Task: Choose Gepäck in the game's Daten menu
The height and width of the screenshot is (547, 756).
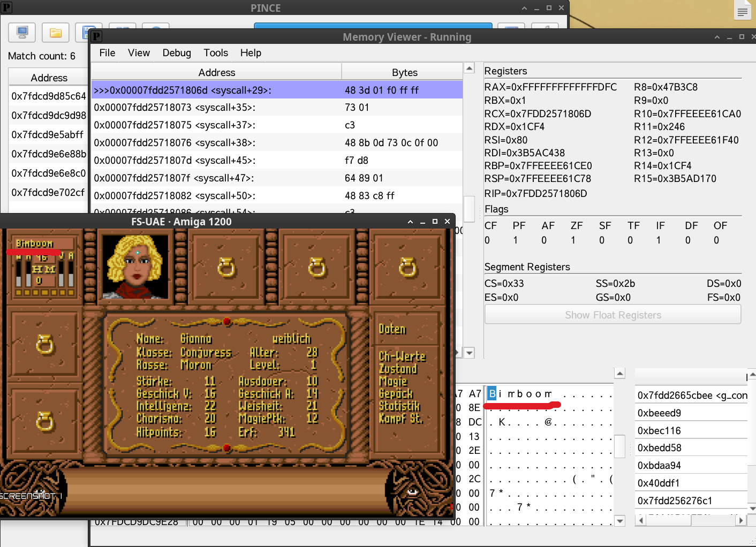Action: (396, 393)
